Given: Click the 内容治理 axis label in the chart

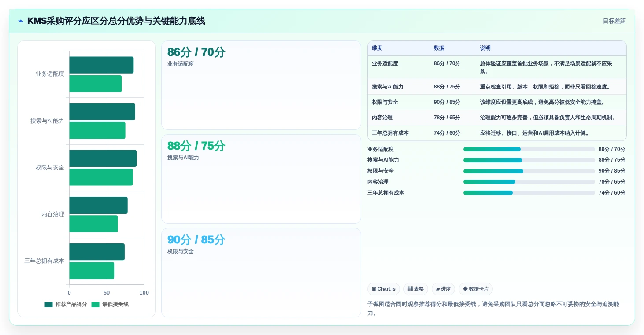Looking at the screenshot, I should [53, 214].
